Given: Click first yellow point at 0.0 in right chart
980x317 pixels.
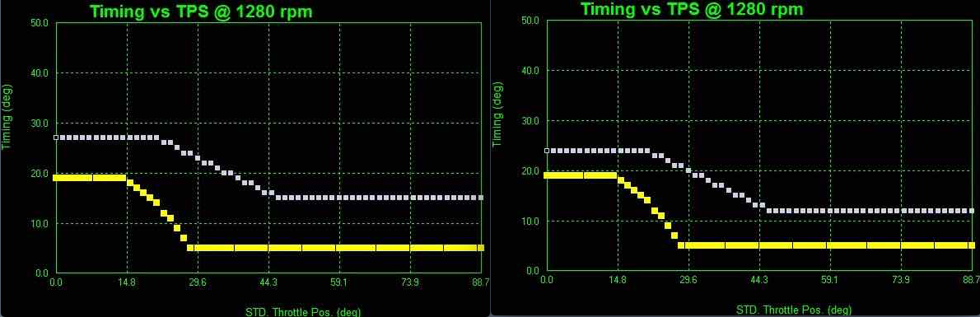Looking at the screenshot, I should pos(548,175).
